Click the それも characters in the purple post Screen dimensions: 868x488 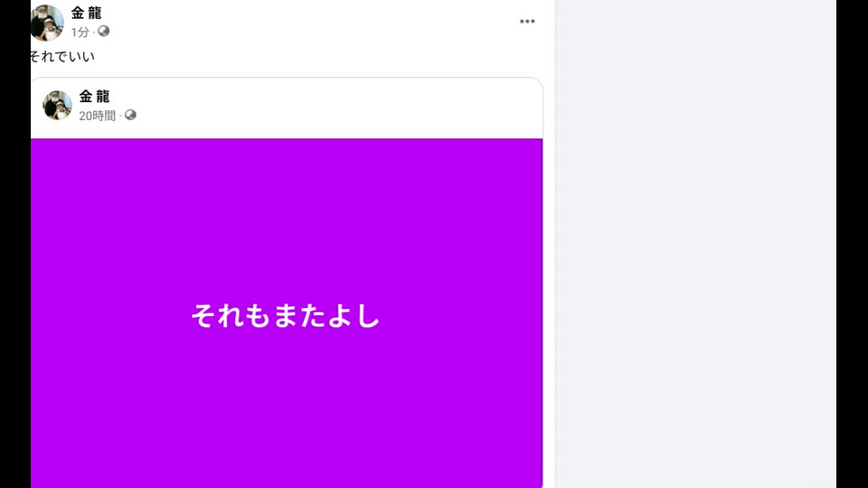coord(231,316)
